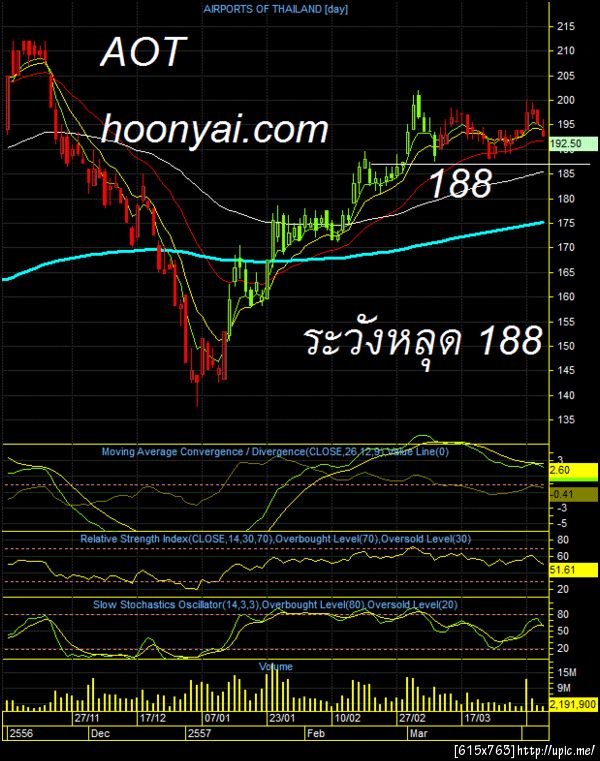Image resolution: width=600 pixels, height=761 pixels.
Task: Open the http://upic.me/ link
Action: pyautogui.click(x=556, y=751)
